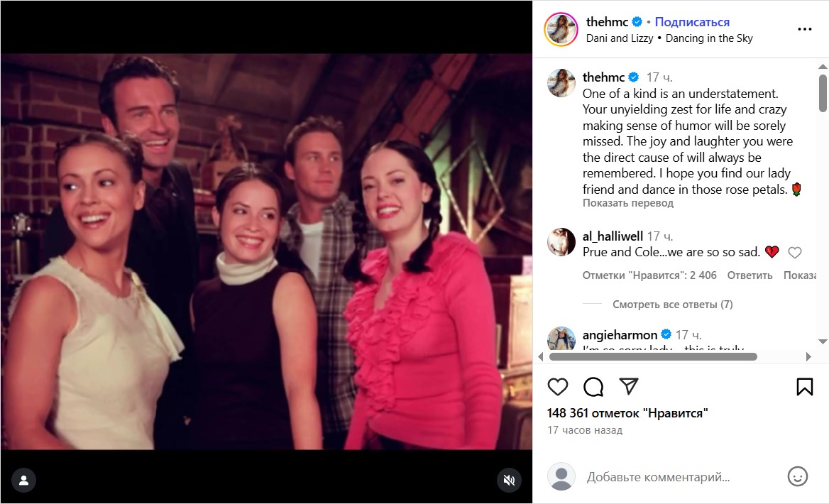Screen dimensions: 829x504
Task: Unmute the video sound
Action: tap(508, 480)
